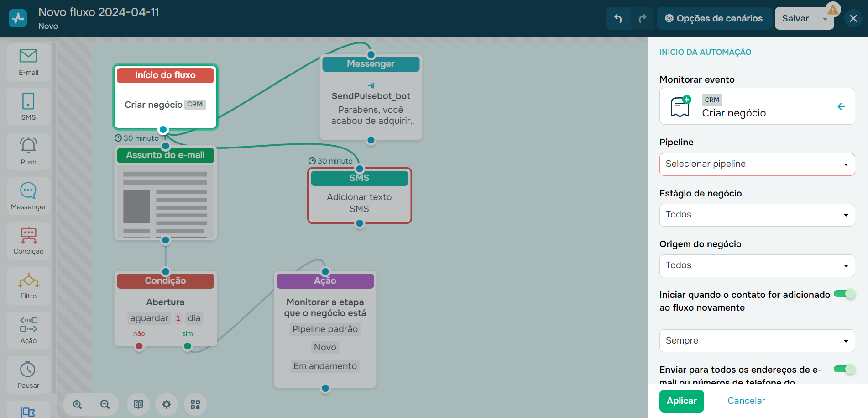Select the Pausar block in sidebar
868x418 pixels.
point(28,375)
